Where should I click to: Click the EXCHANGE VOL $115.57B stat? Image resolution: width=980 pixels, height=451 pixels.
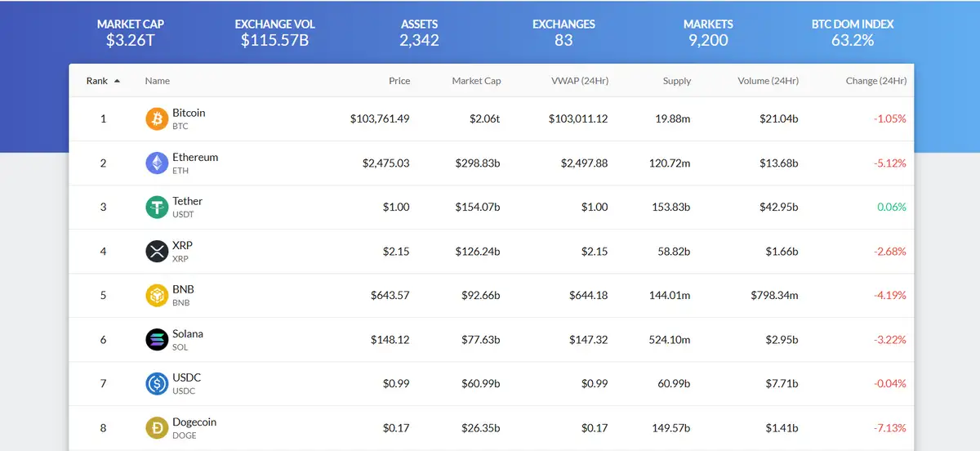point(274,32)
